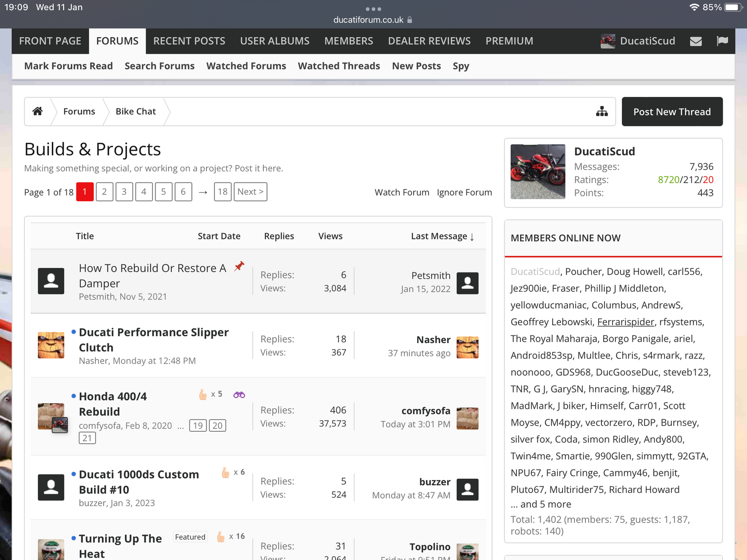747x560 pixels.
Task: Click Mark Forums Read
Action: pos(69,66)
